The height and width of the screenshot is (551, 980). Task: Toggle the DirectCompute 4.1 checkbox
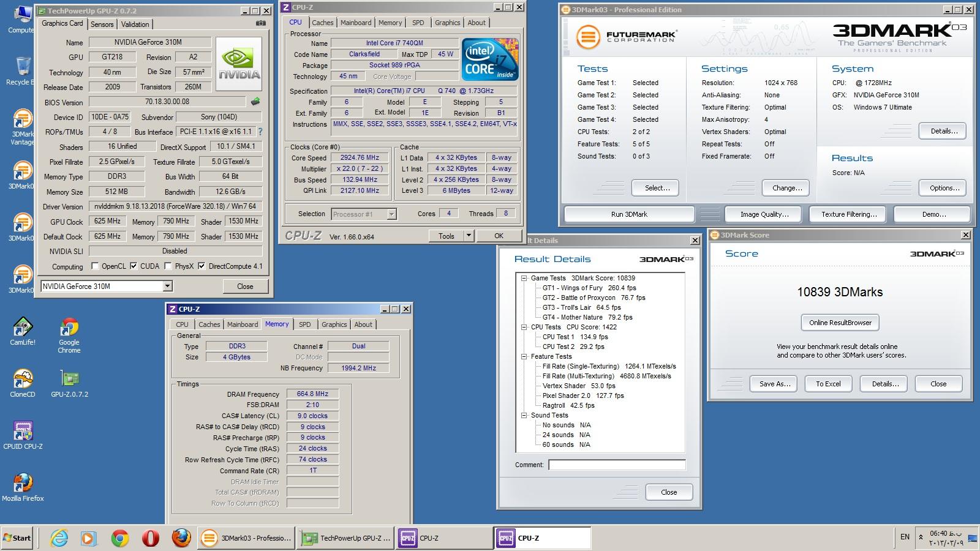click(x=202, y=266)
